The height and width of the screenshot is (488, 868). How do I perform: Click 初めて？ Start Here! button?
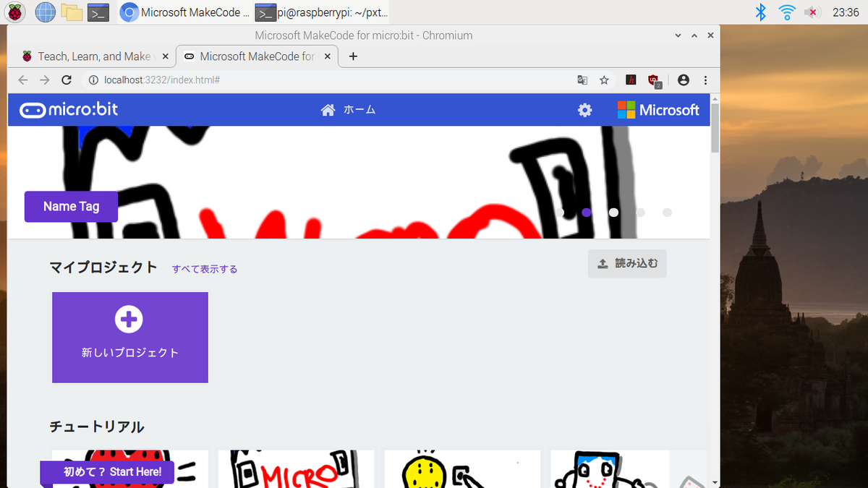(x=107, y=473)
